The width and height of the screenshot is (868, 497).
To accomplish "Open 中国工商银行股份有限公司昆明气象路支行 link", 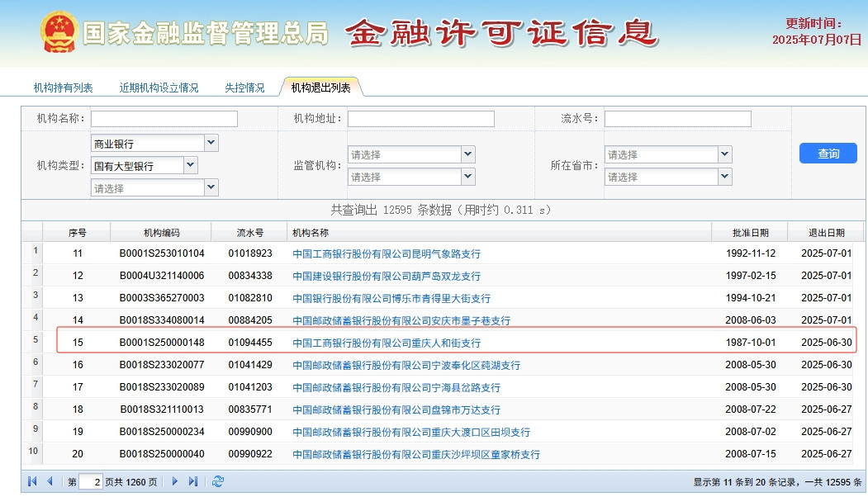I will 387,254.
